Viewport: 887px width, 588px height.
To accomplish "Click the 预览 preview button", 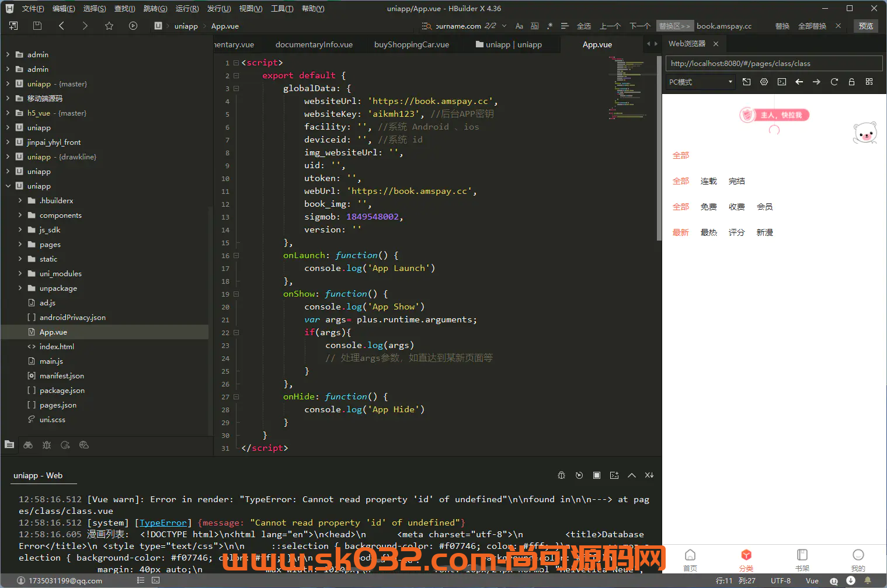I will pyautogui.click(x=866, y=26).
